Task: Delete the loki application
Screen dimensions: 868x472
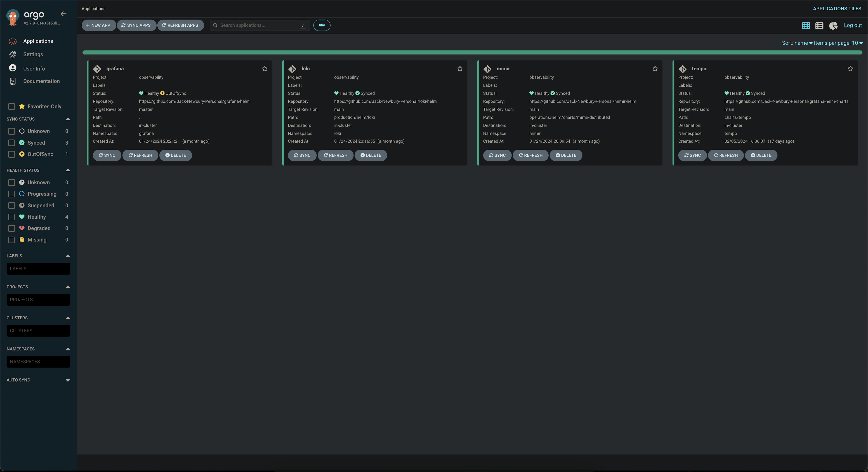Action: (x=371, y=155)
